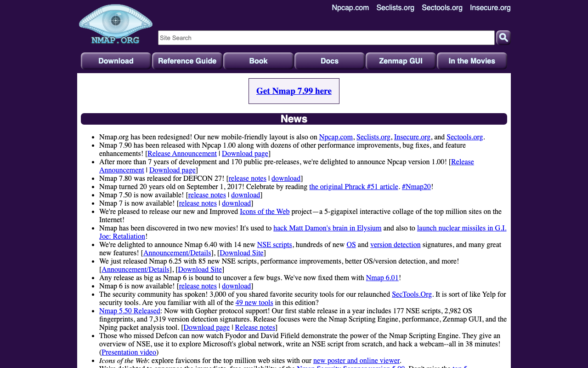Image resolution: width=588 pixels, height=368 pixels.
Task: Open Nmap 6.40 Announcement/Details link
Action: click(x=177, y=253)
